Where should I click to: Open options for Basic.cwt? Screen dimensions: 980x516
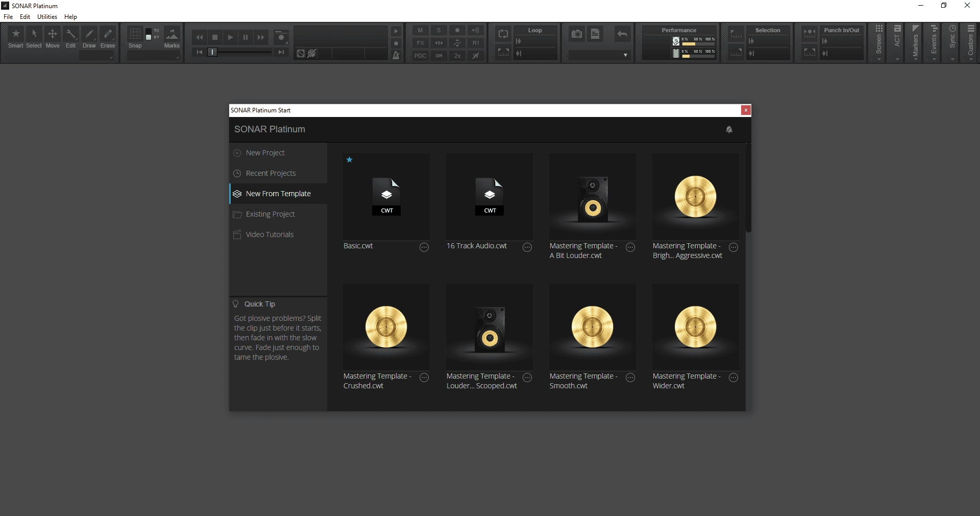[x=424, y=247]
